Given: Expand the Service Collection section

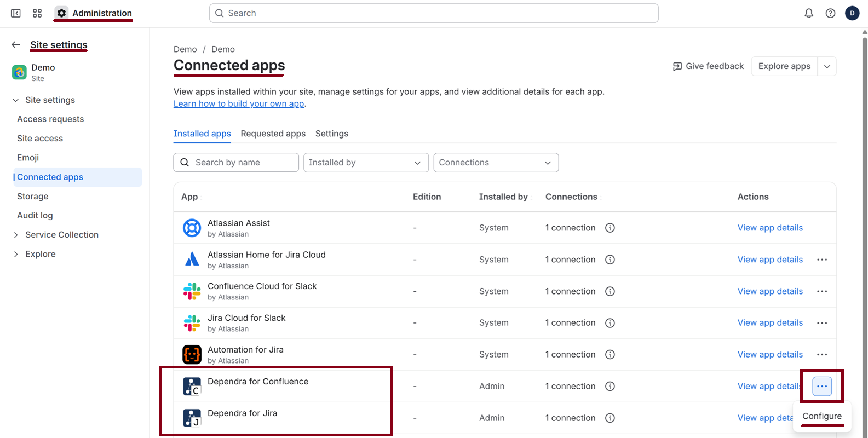Looking at the screenshot, I should 16,235.
